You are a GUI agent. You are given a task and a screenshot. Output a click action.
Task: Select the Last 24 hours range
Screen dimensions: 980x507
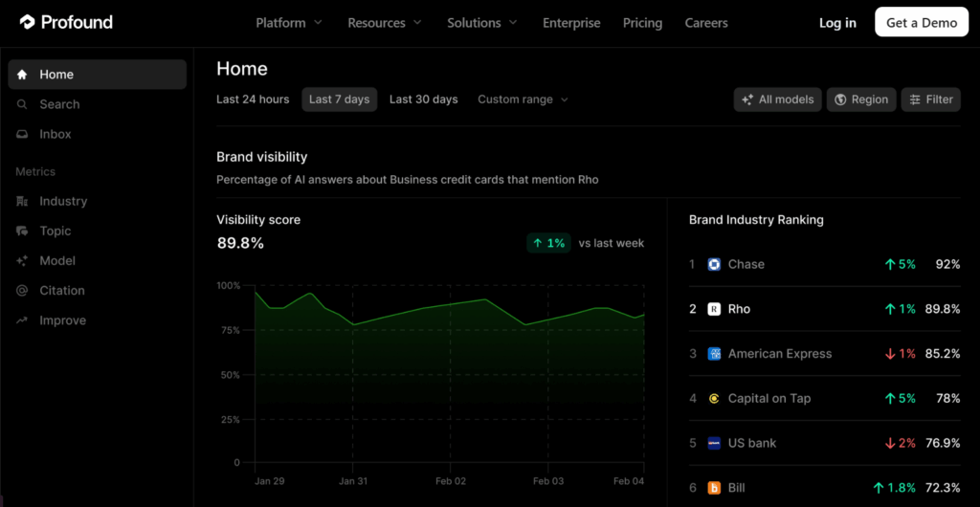coord(253,99)
